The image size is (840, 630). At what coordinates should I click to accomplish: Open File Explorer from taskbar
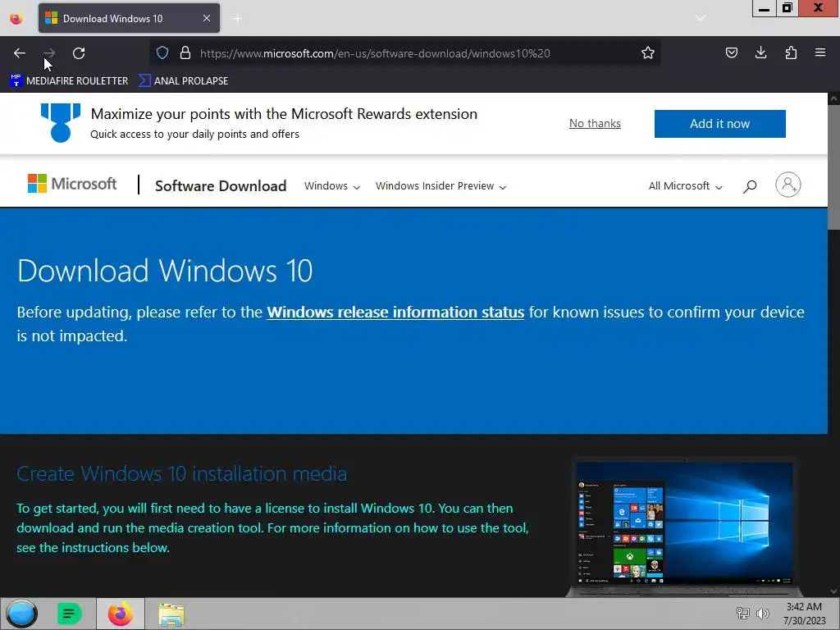171,614
